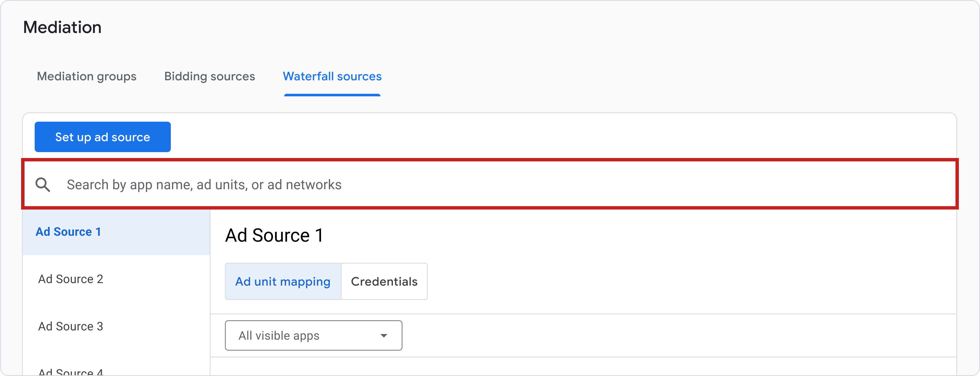
Task: Switch to the Credentials tab
Action: [x=384, y=281]
